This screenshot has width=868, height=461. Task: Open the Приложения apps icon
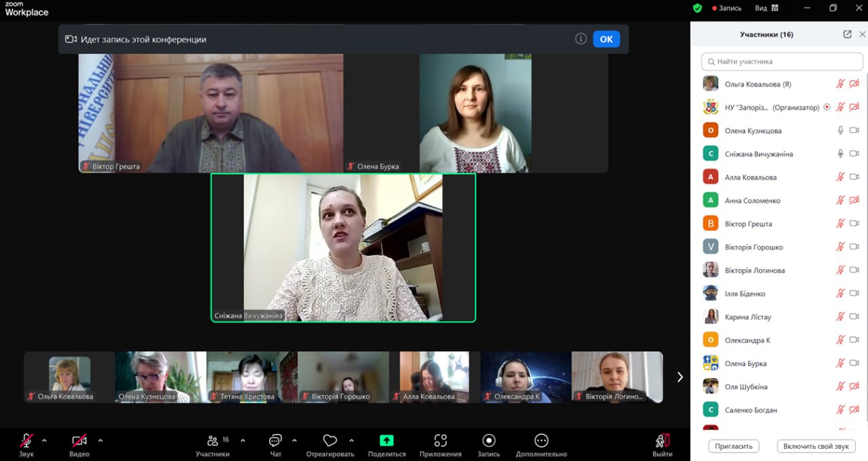pos(440,441)
